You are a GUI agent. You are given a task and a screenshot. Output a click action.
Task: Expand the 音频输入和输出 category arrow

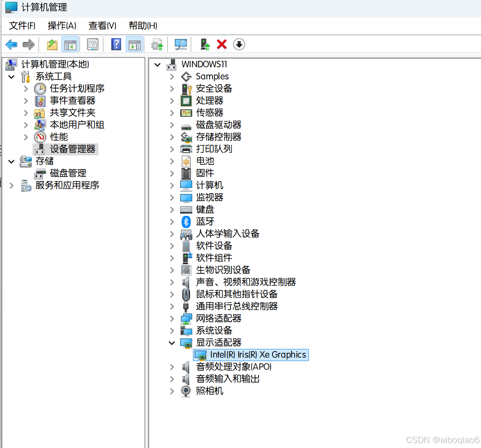coord(172,379)
